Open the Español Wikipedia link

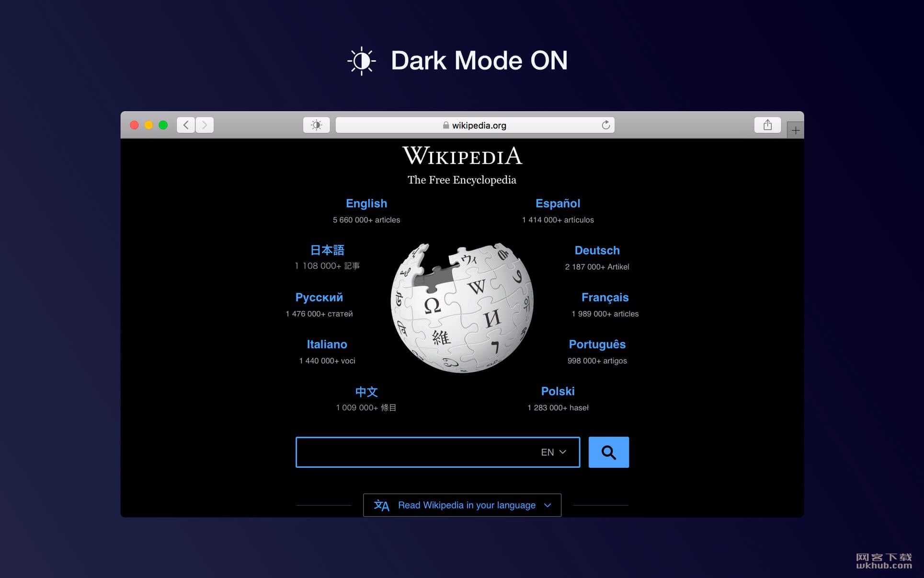coord(558,203)
